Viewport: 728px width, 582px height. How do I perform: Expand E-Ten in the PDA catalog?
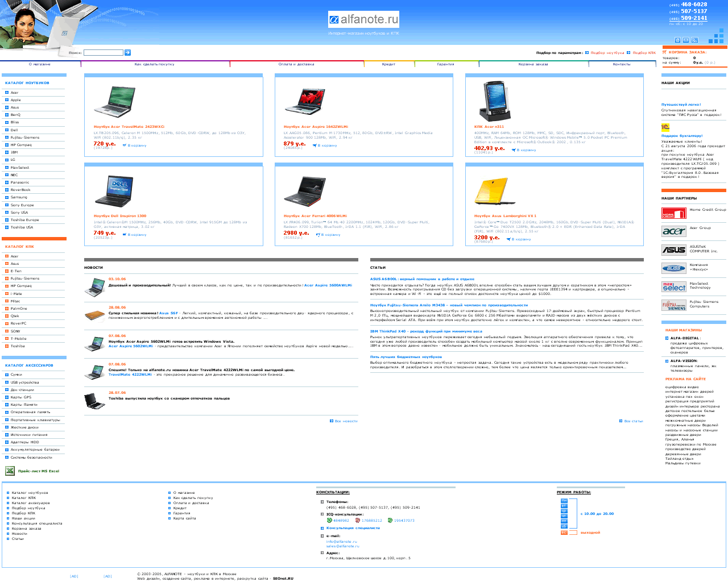7,271
